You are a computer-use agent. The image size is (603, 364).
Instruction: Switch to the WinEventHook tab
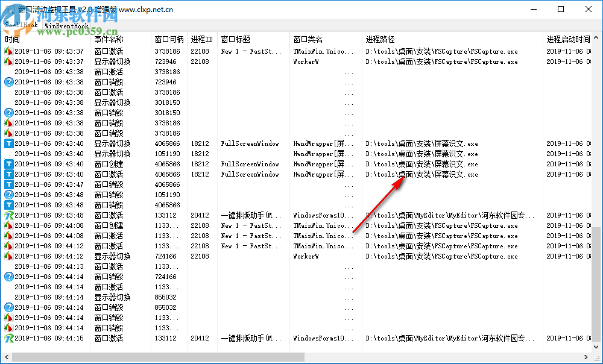(66, 26)
